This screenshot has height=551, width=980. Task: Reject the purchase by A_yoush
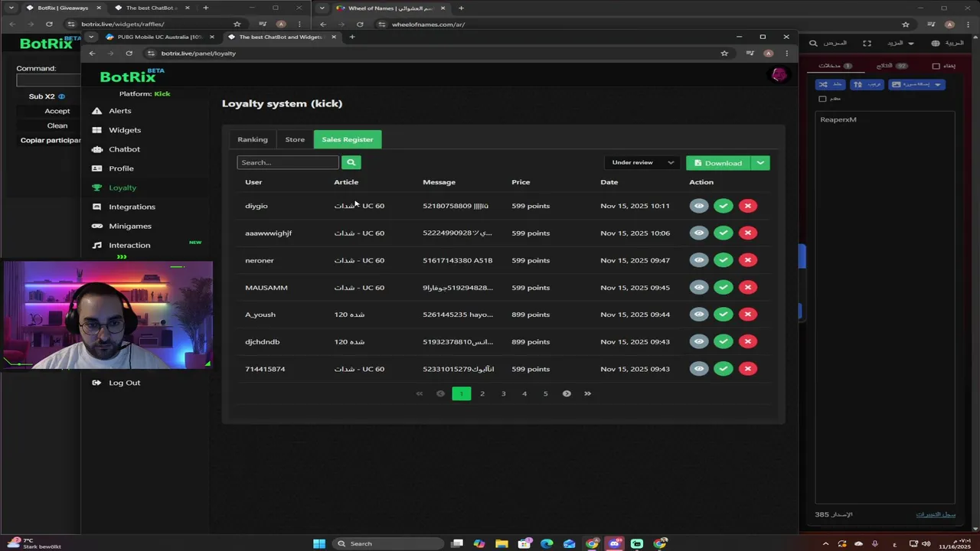(x=748, y=315)
